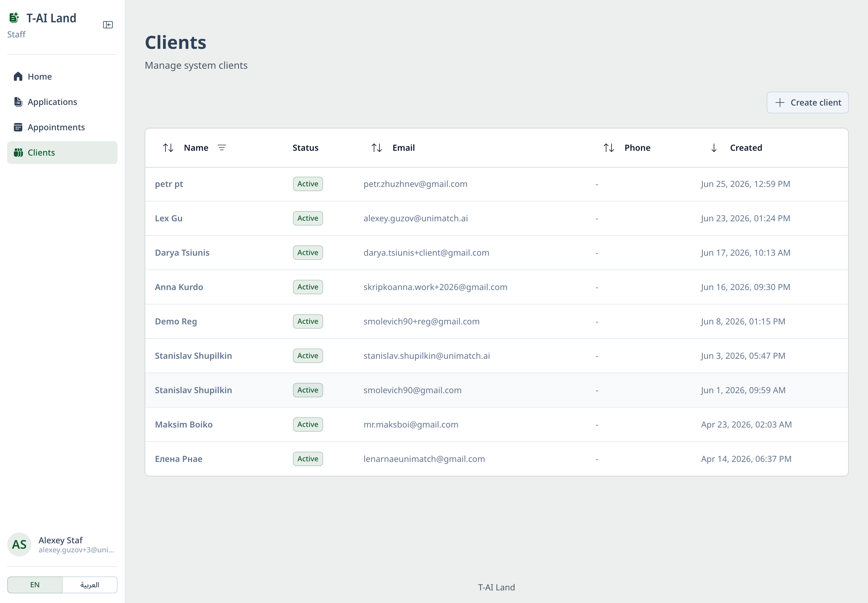The width and height of the screenshot is (868, 603).
Task: Click Active badge in petr pt row
Action: click(x=308, y=184)
